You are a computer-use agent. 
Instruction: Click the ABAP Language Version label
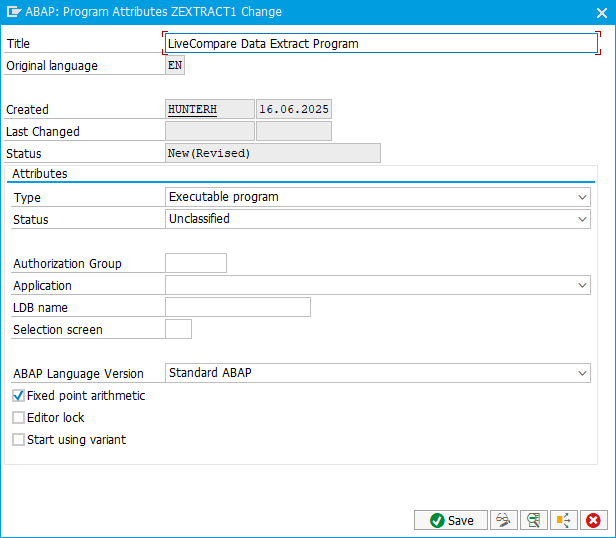point(79,373)
